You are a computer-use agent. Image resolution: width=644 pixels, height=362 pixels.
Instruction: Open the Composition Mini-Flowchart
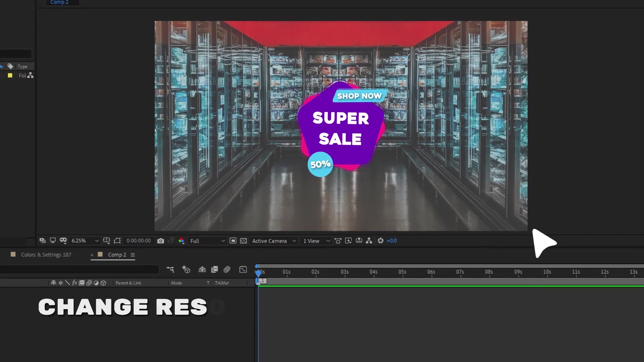(170, 269)
